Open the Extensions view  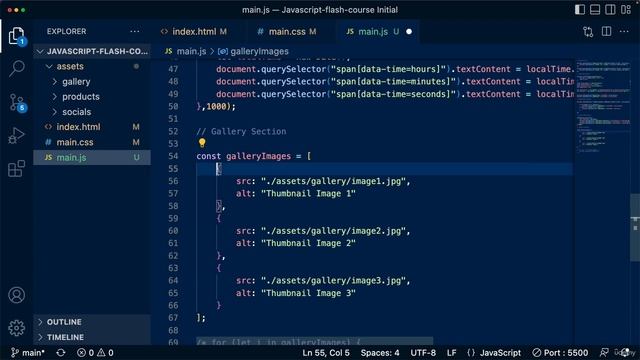tap(16, 168)
